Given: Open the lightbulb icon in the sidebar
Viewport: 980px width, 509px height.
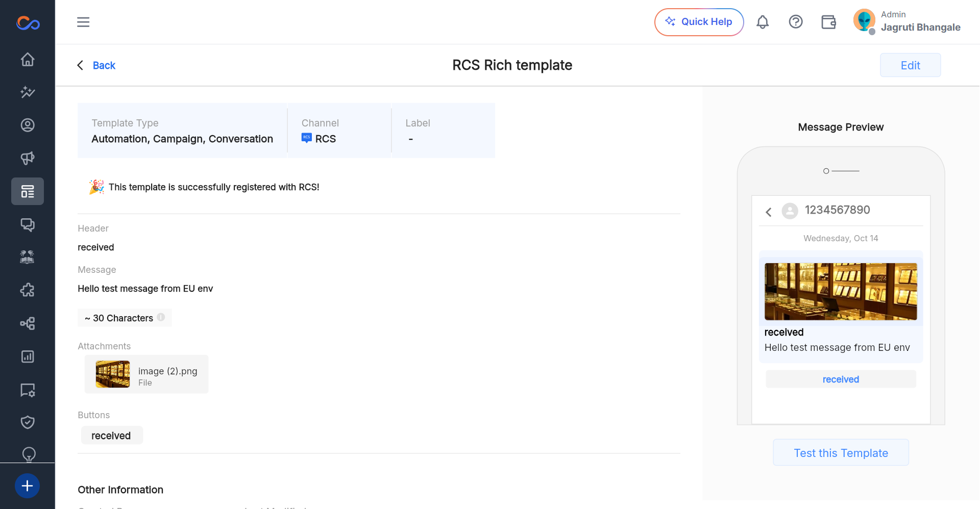Looking at the screenshot, I should [x=29, y=454].
